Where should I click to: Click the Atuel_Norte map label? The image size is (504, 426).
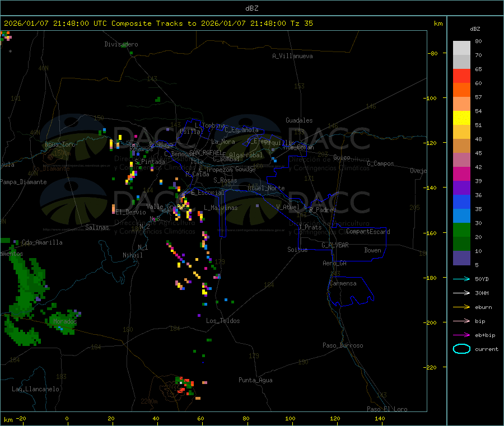266,188
